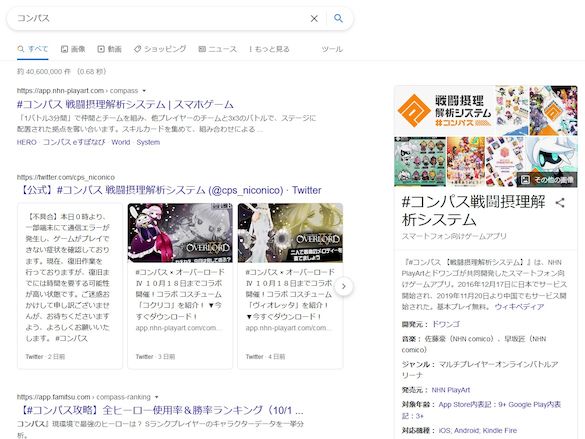585x439 pixels.
Task: Open the コクリコ tweet's app.nhn-playart.com link
Action: [x=179, y=328]
